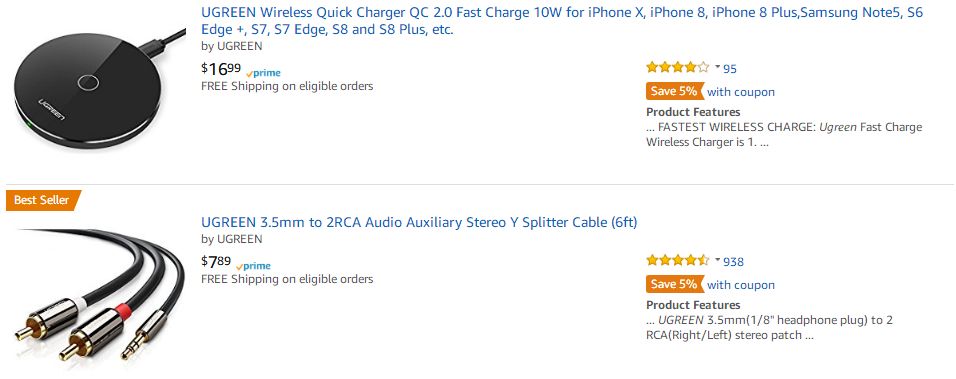Open the UGREEN 3.5mm to 2RCA cable link

click(419, 222)
